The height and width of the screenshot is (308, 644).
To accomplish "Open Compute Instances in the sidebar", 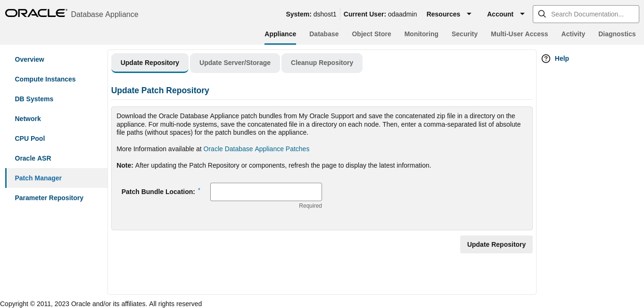I will (45, 79).
